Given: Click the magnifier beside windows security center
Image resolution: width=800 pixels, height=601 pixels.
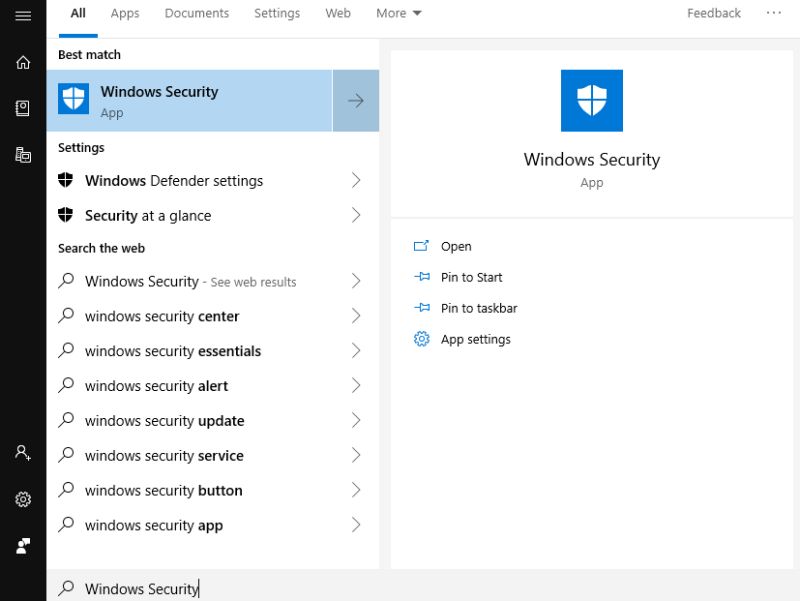Looking at the screenshot, I should (66, 315).
